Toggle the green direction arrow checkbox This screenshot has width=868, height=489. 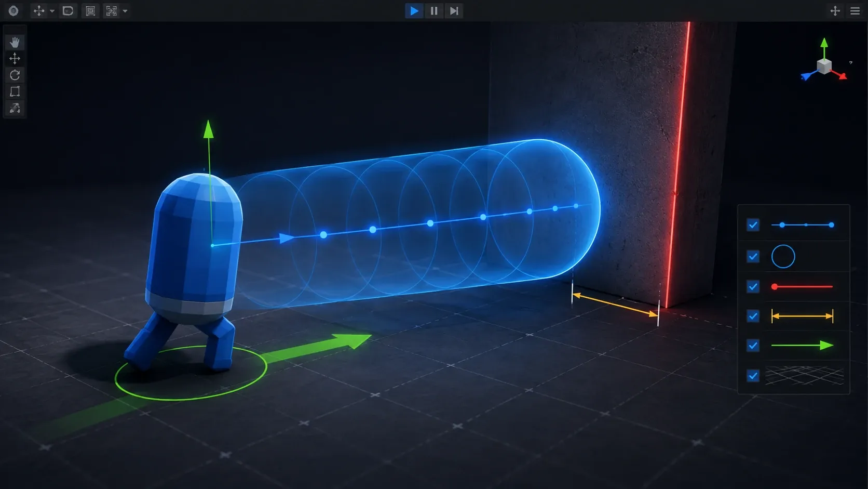[x=753, y=346]
